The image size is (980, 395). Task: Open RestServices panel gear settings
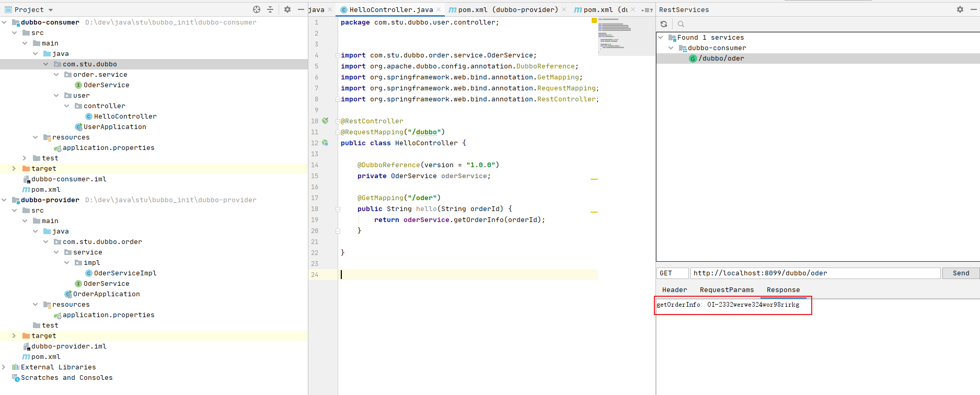click(960, 9)
